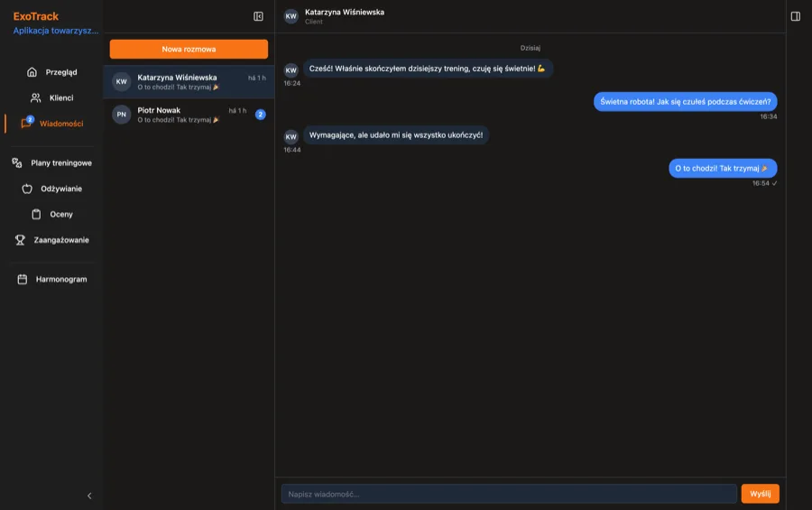Click the Wiadomości chat bubble icon
This screenshot has width=812, height=510.
(26, 124)
